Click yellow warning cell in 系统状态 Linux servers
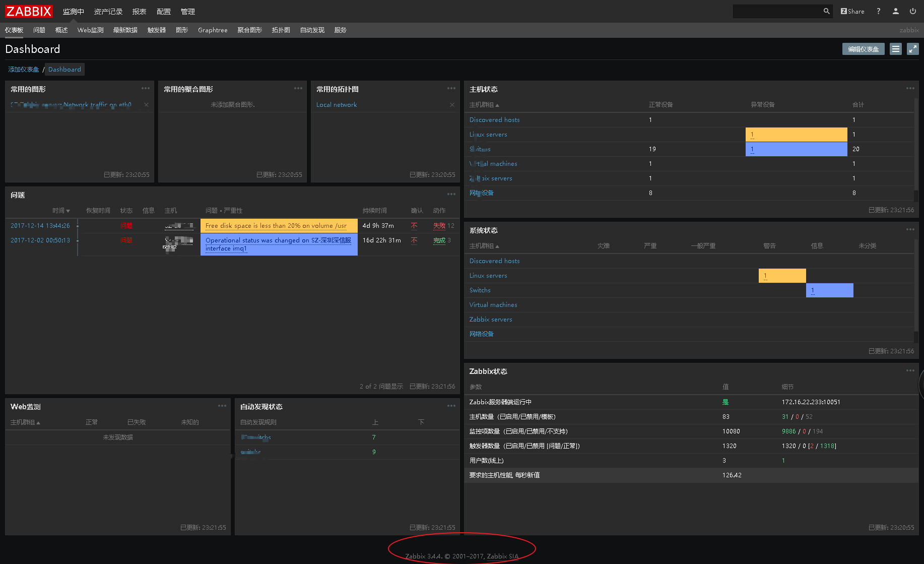This screenshot has height=564, width=924. pyautogui.click(x=782, y=276)
